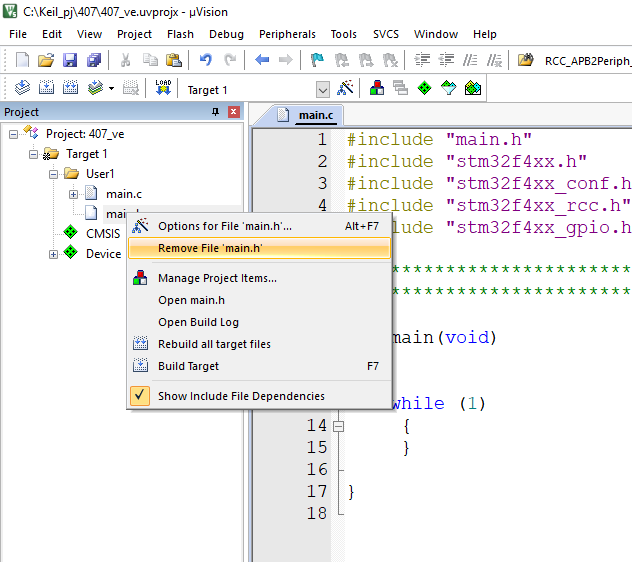Open file using the folder icon

click(x=46, y=60)
